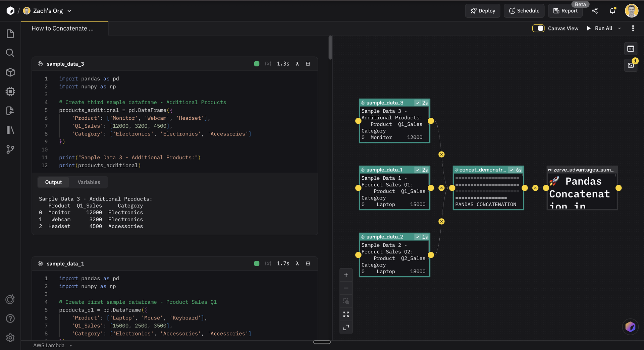Image resolution: width=644 pixels, height=350 pixels.
Task: Click the Deploy button
Action: pos(483,11)
